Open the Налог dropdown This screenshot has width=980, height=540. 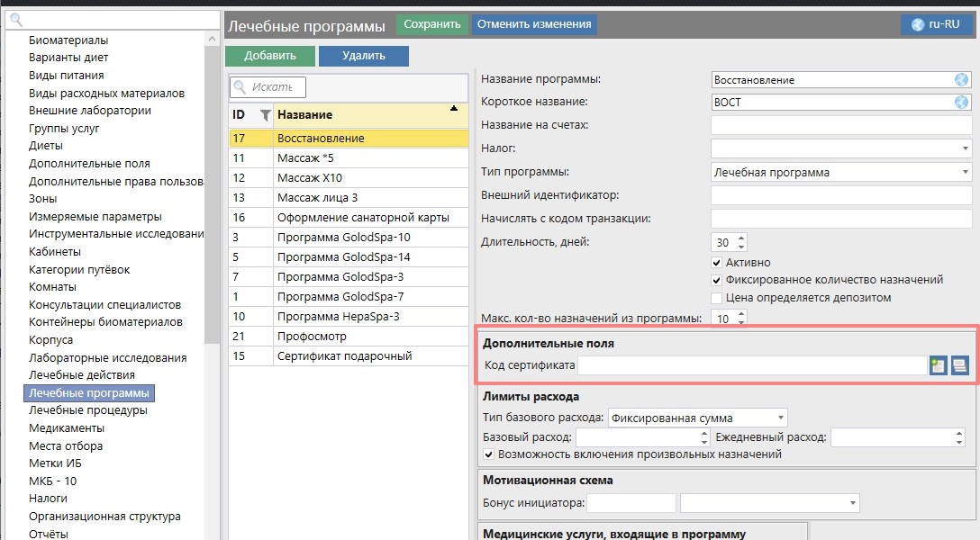pyautogui.click(x=965, y=148)
